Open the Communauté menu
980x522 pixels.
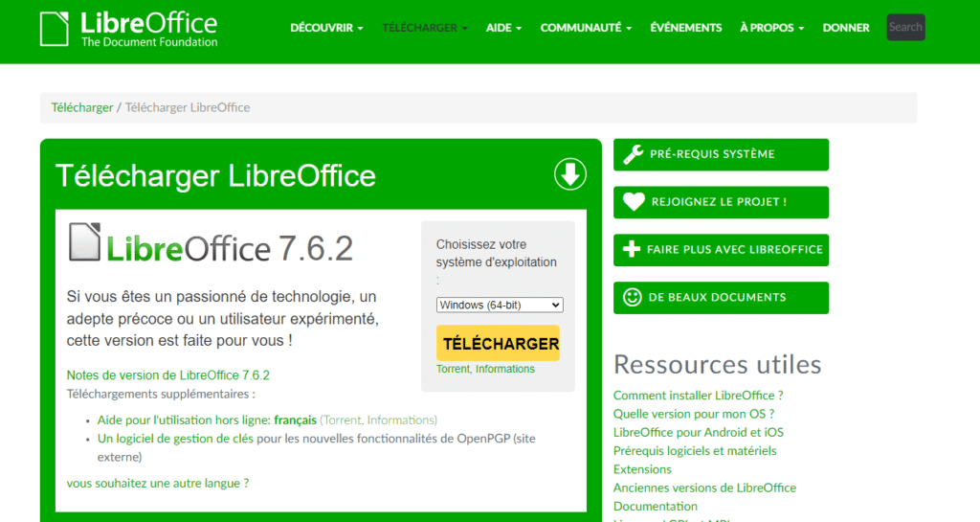(586, 28)
